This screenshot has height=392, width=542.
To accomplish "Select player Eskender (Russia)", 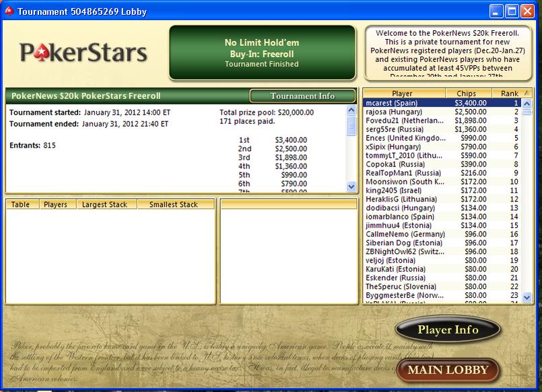I will point(442,277).
